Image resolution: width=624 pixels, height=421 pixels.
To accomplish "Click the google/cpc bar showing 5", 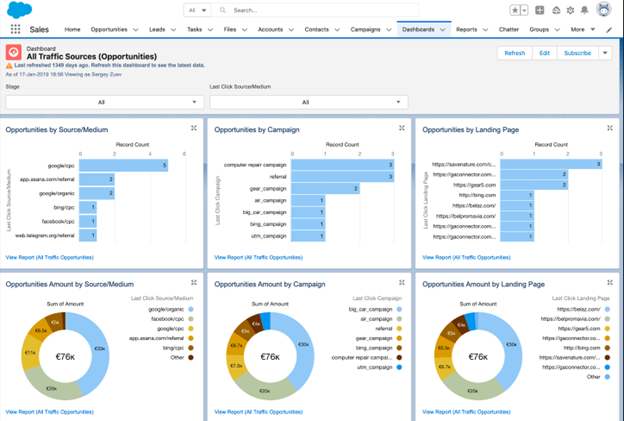I will 123,165.
